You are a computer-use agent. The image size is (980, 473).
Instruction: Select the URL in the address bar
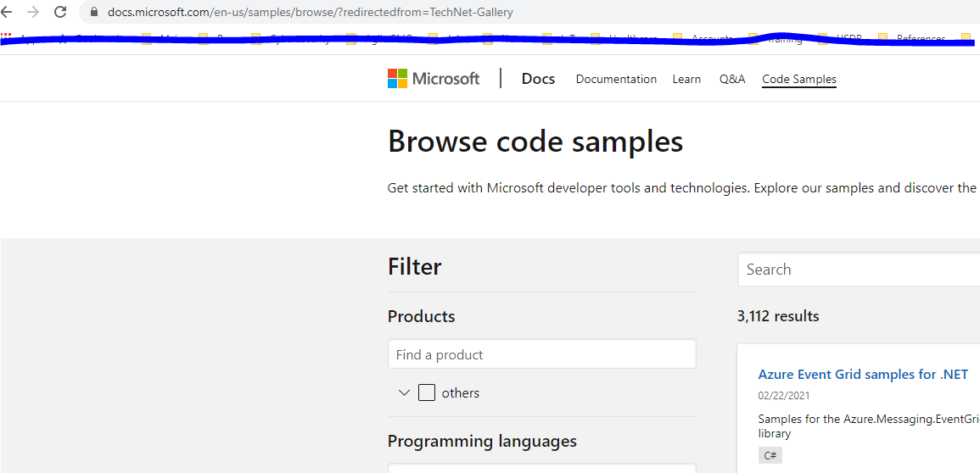click(x=310, y=13)
